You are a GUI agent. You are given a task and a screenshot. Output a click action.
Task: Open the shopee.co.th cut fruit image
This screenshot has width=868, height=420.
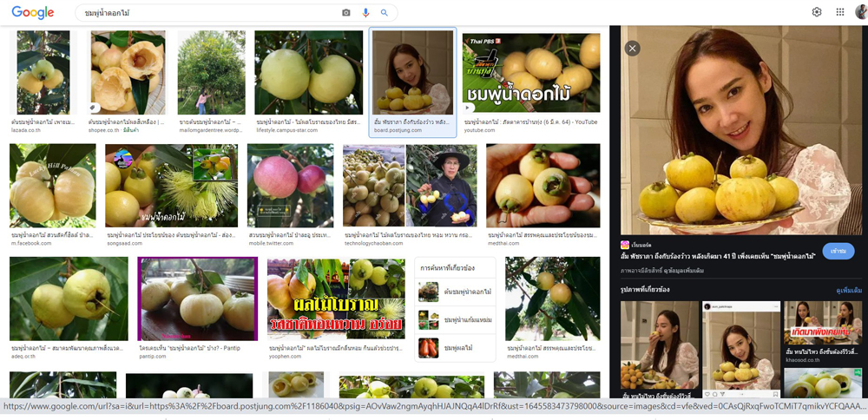(x=128, y=73)
